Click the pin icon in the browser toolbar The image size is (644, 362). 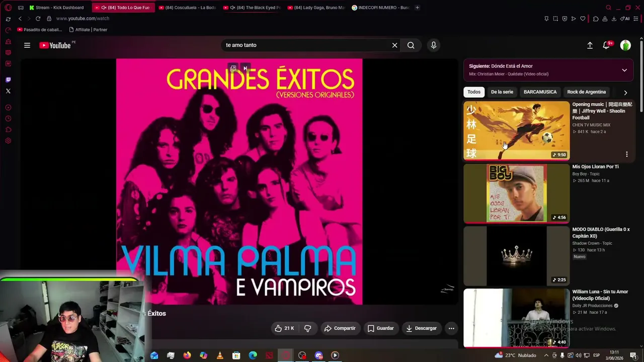click(x=546, y=19)
